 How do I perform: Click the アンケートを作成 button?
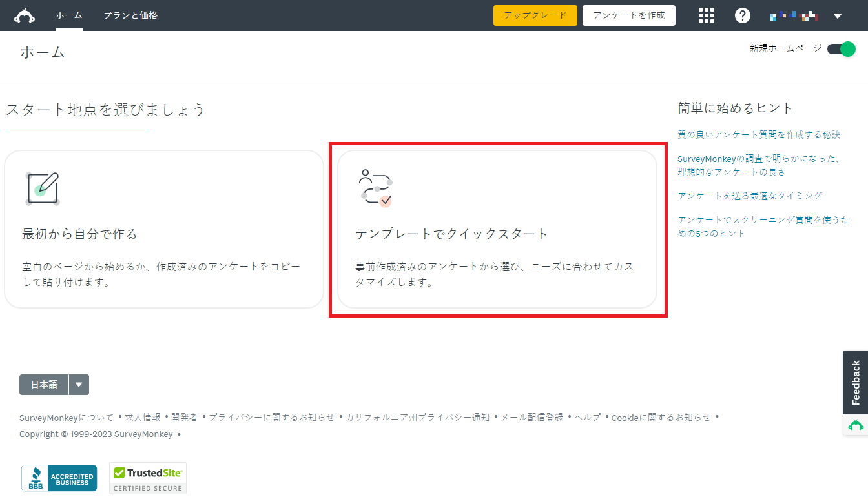(628, 15)
